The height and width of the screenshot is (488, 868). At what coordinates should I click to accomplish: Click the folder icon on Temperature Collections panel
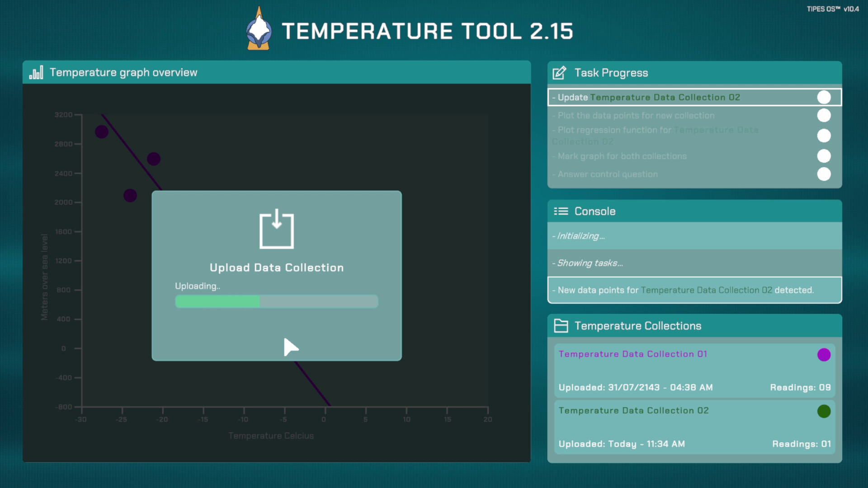561,326
